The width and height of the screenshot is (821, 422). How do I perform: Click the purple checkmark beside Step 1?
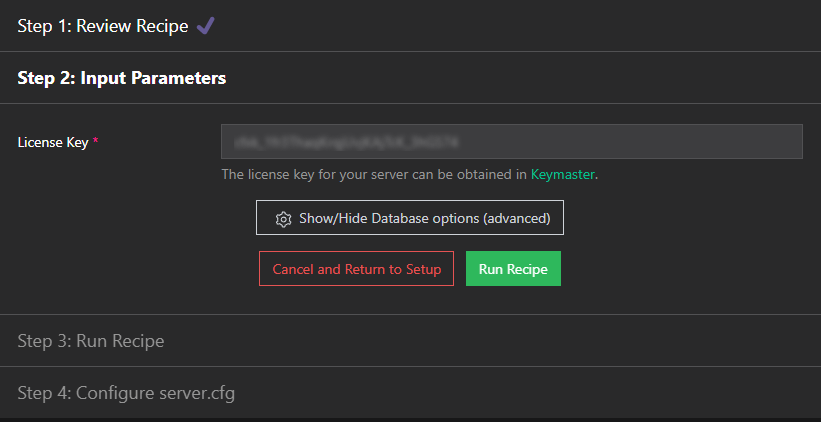(x=205, y=27)
